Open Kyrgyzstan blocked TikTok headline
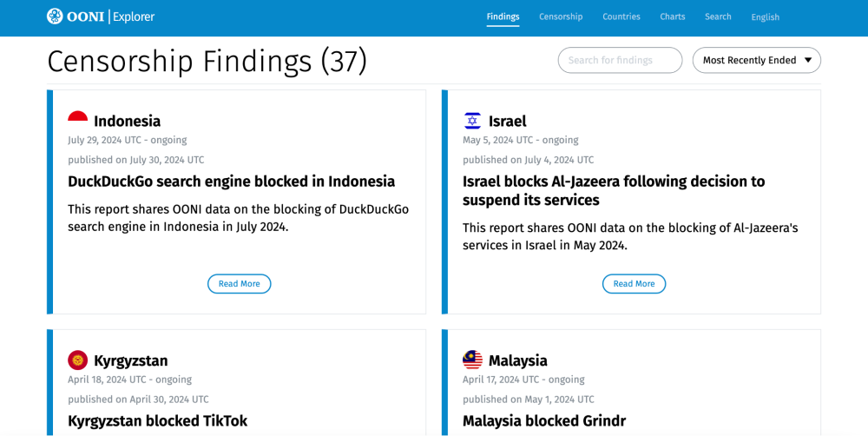 pyautogui.click(x=157, y=421)
